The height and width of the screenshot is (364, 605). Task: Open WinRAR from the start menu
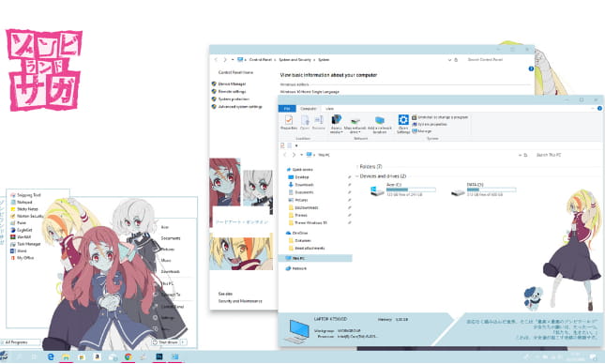pos(21,237)
